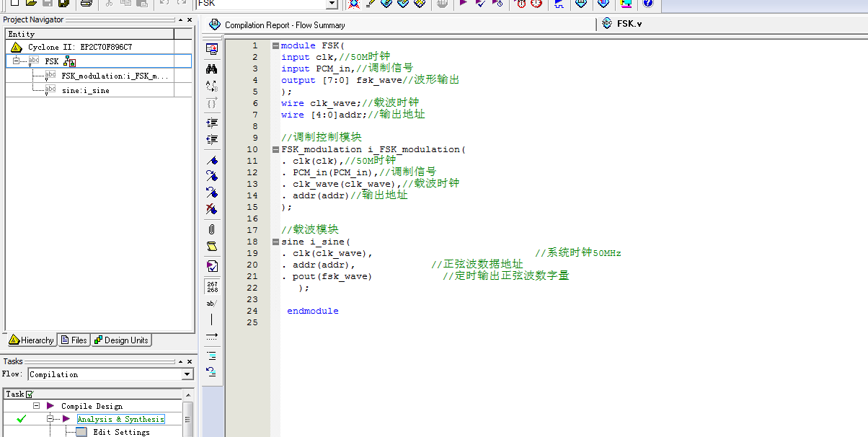Click the Print icon in top toolbar
Viewport: 868px width, 437px height.
pyautogui.click(x=86, y=4)
